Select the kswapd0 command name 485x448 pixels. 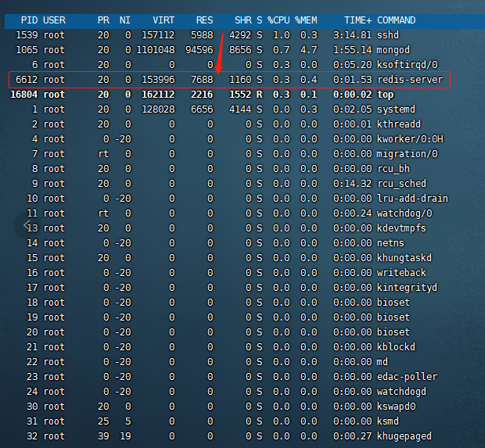(x=397, y=407)
